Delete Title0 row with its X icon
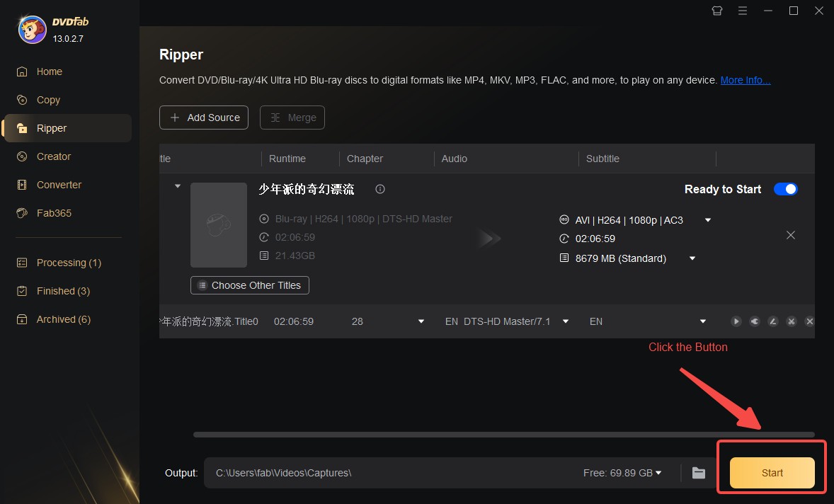Image resolution: width=834 pixels, height=504 pixels. [x=809, y=321]
